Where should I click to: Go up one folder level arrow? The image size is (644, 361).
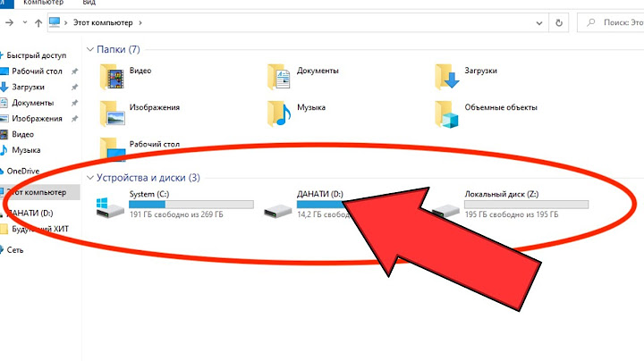click(x=38, y=23)
